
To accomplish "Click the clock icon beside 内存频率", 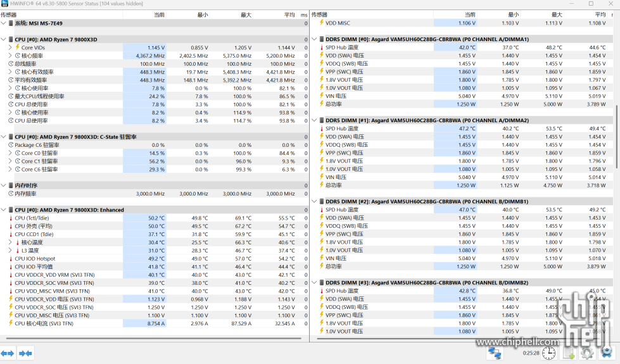I will click(x=11, y=194).
